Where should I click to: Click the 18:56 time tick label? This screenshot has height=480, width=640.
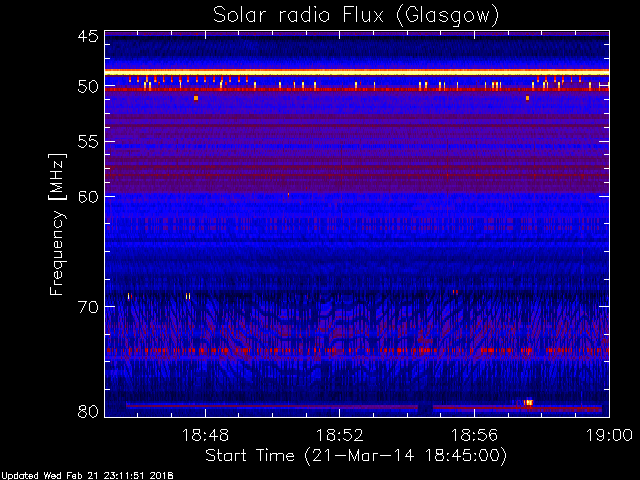474,435
